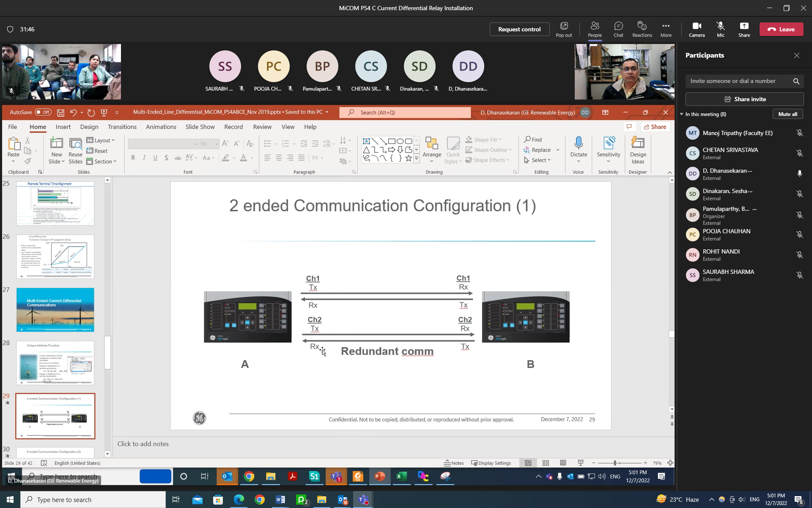Adjust the zoom slider handle

tap(615, 463)
